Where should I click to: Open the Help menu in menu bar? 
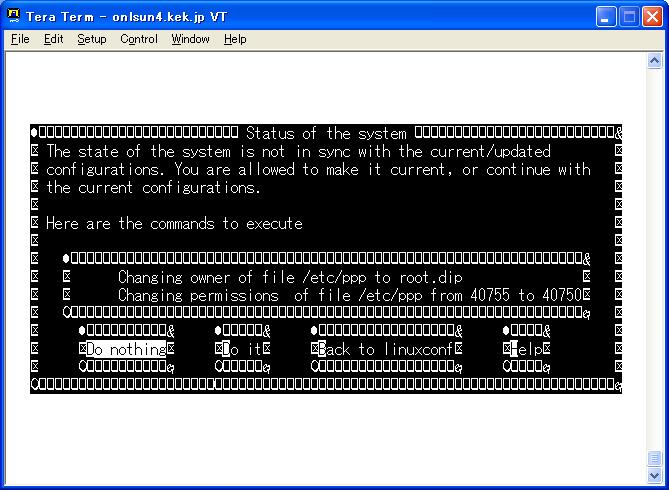tap(235, 39)
